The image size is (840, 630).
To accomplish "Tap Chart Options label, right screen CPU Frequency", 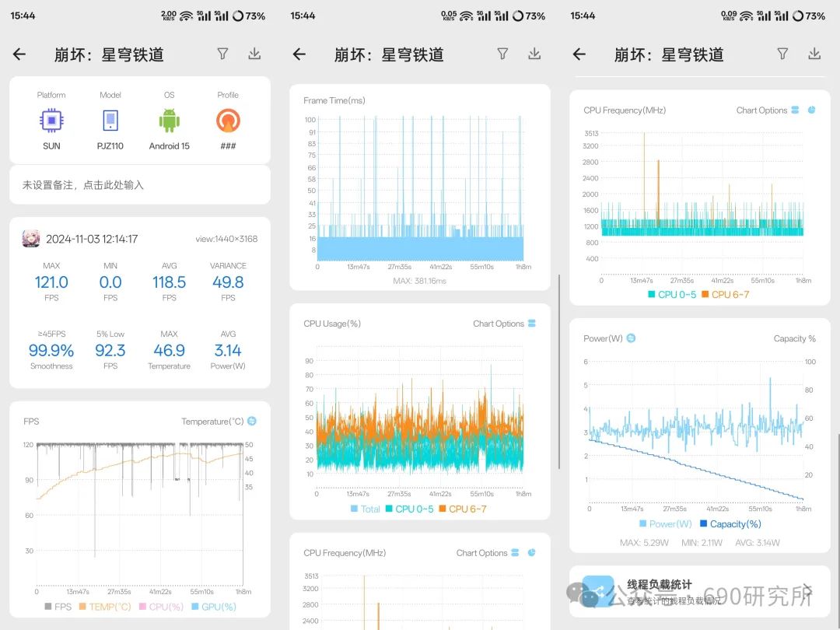I will point(761,110).
